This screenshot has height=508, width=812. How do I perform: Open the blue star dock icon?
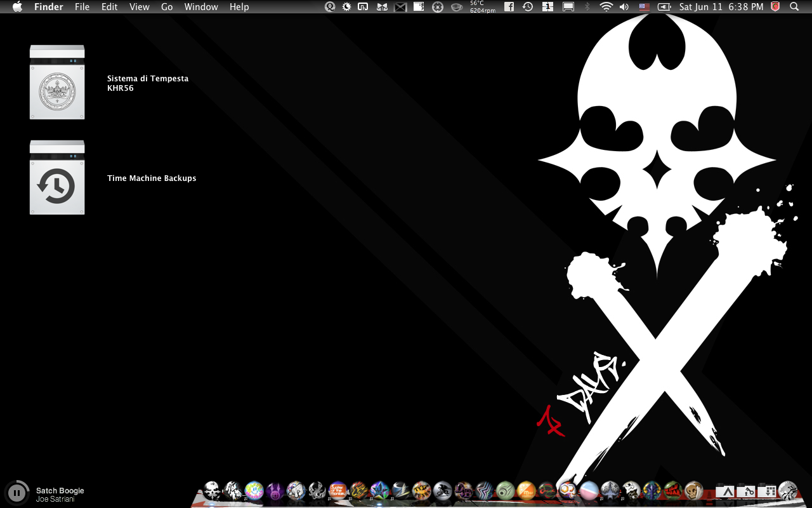(x=379, y=490)
